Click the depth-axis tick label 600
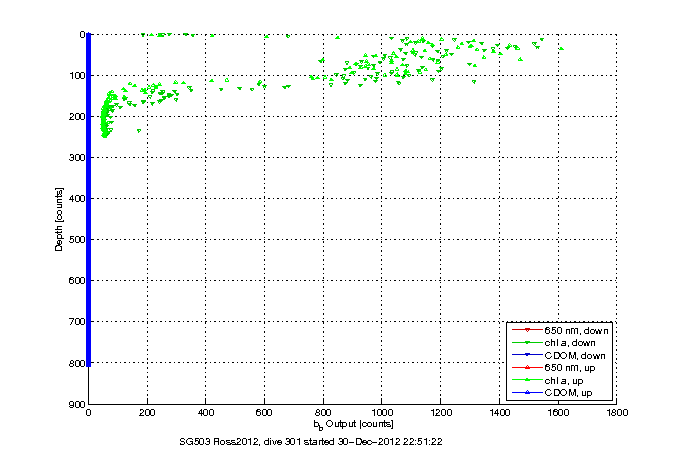 click(x=77, y=281)
